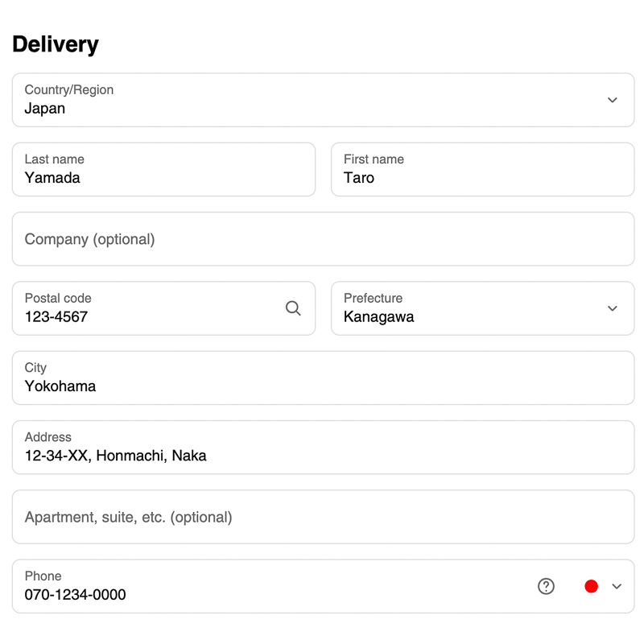Viewport: 644px width, 644px height.
Task: Click the Address field with Honmachi, Naka
Action: click(x=324, y=447)
